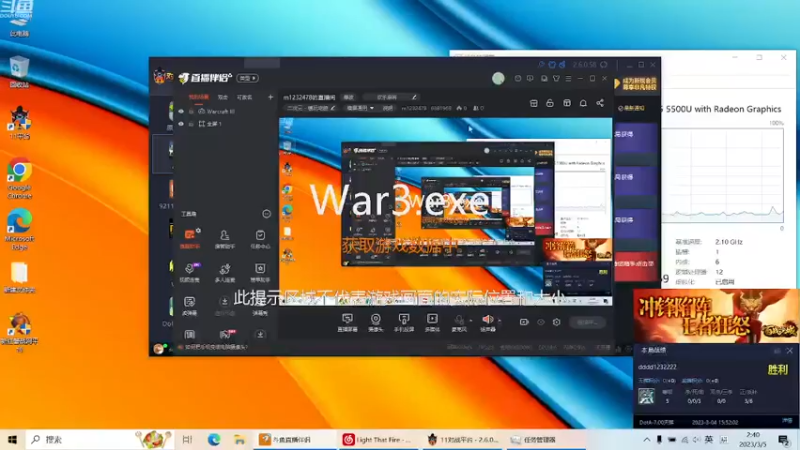Open notifications bell icon above preview
This screenshot has width=800, height=450.
(583, 103)
